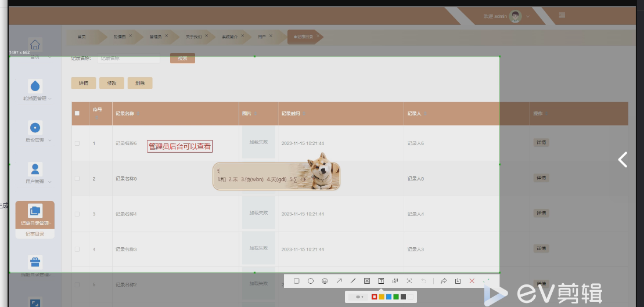Check the checkbox for row 2

coord(77,179)
